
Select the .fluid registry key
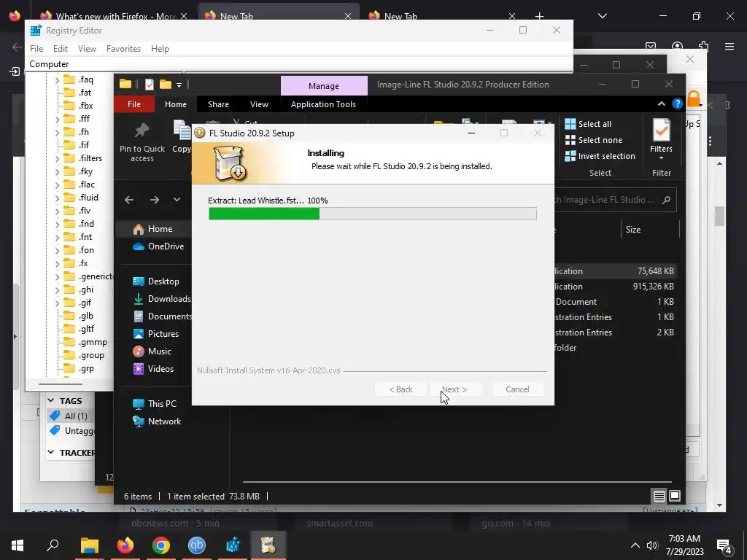(88, 198)
